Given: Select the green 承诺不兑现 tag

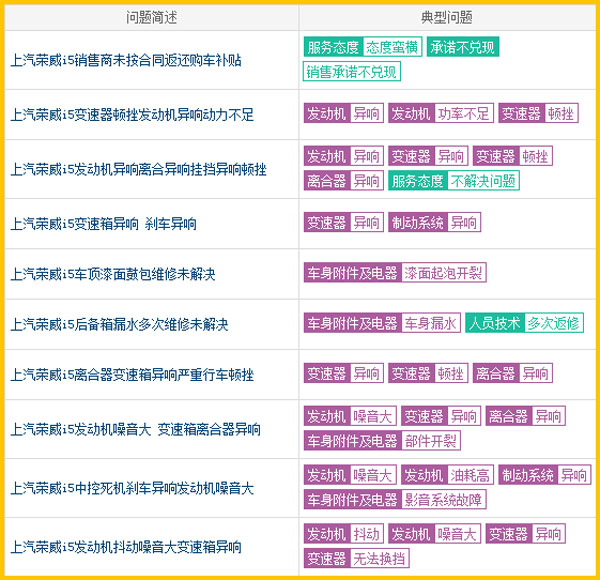Looking at the screenshot, I should click(463, 47).
